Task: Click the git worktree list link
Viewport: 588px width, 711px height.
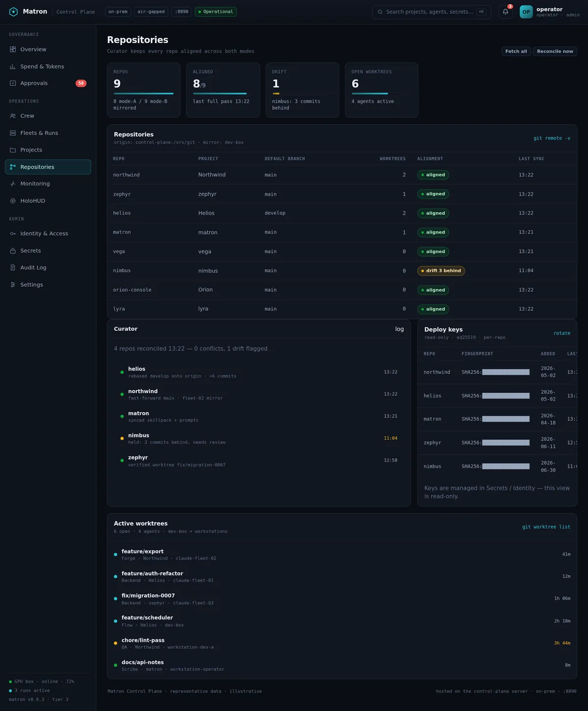Action: (546, 527)
